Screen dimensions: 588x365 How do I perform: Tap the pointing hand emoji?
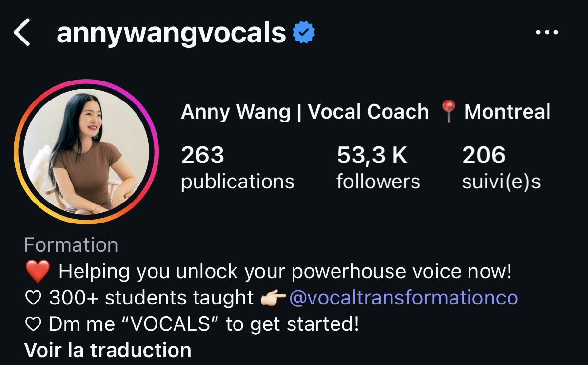pyautogui.click(x=273, y=298)
